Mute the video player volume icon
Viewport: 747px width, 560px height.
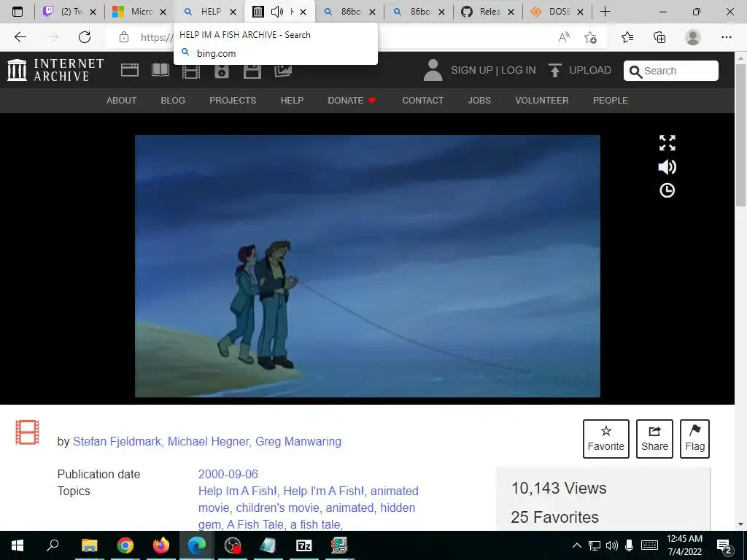(667, 167)
